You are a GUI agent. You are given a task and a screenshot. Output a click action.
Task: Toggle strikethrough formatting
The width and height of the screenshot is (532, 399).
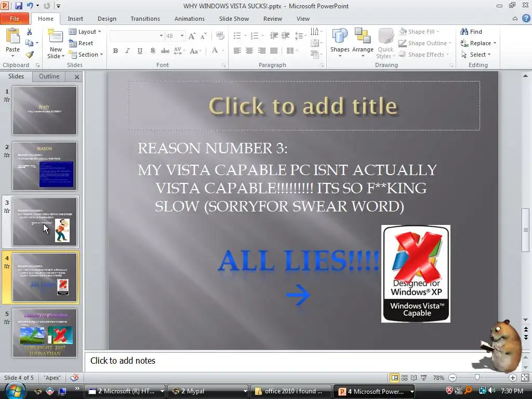pyautogui.click(x=165, y=51)
